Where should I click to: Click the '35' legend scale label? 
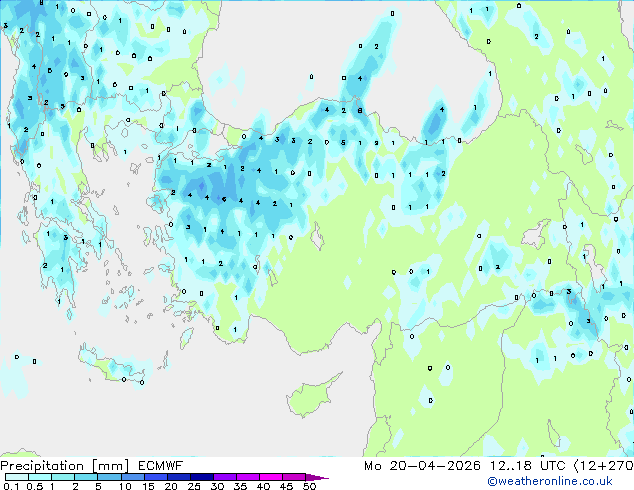click(240, 486)
